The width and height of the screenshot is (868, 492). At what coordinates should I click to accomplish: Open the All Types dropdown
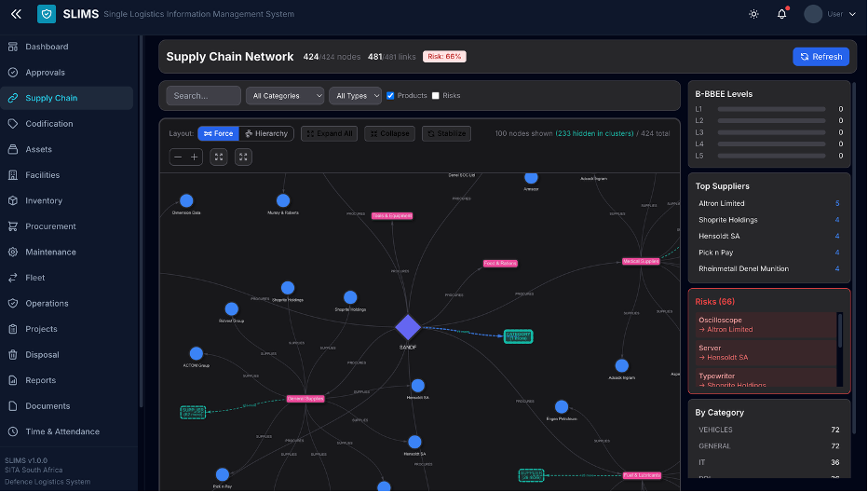click(356, 95)
